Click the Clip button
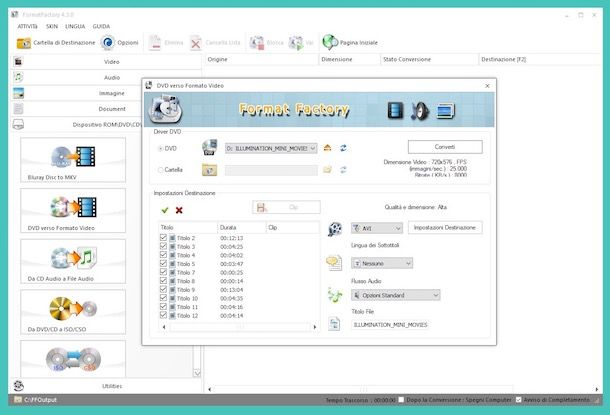The height and width of the screenshot is (415, 610). 286,207
